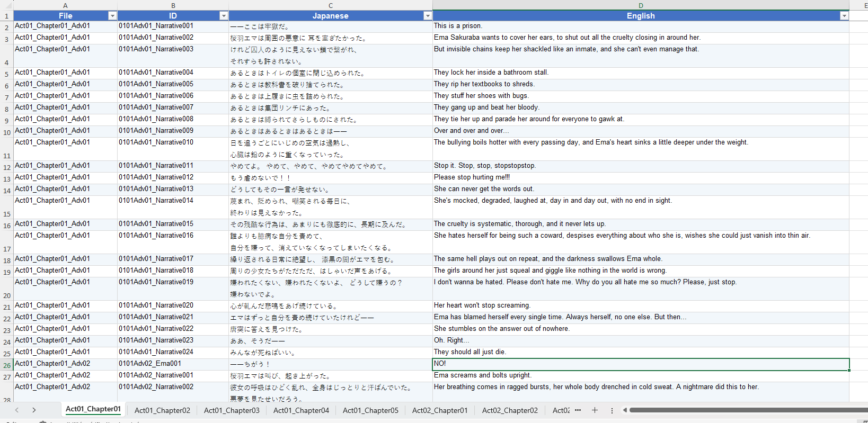Open the ID column filter dropdown
868x423 pixels.
(x=224, y=16)
